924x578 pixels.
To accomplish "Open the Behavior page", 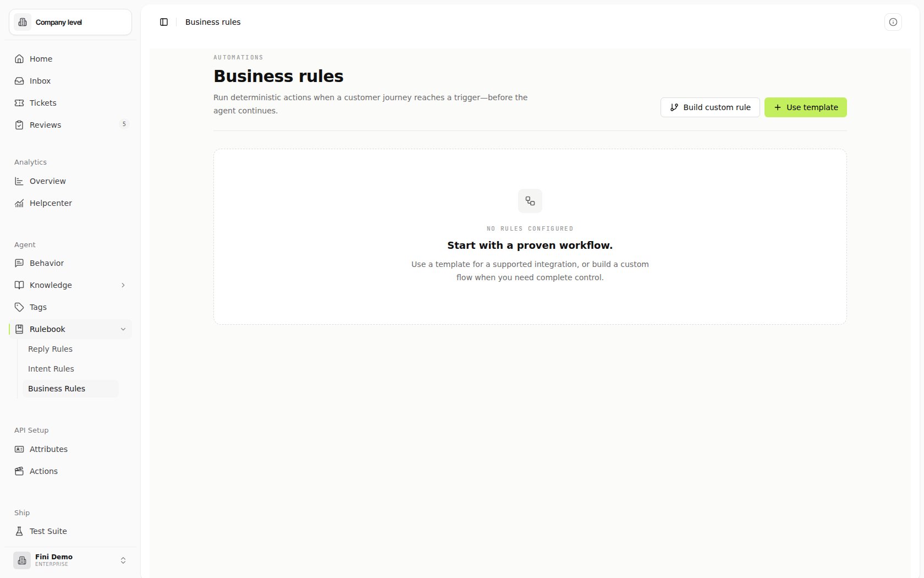I will pyautogui.click(x=70, y=263).
